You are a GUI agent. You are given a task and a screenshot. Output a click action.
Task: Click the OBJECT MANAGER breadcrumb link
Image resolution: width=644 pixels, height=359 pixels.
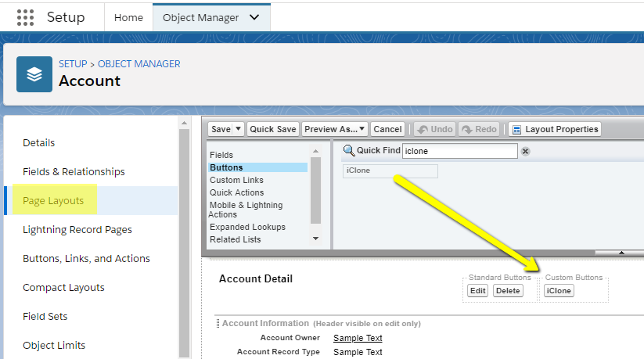[139, 64]
